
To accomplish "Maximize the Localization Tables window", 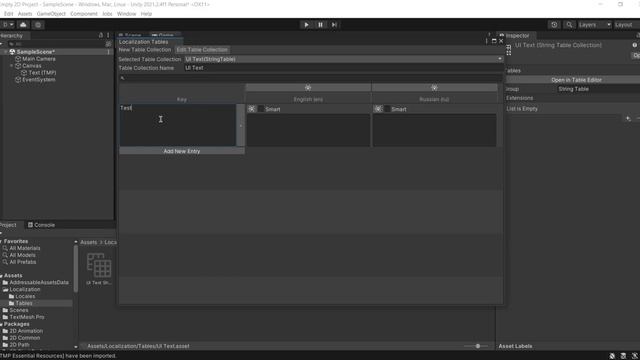I will 494,41.
